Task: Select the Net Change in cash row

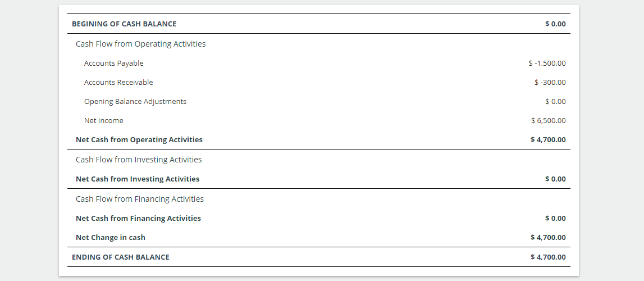Action: 319,238
